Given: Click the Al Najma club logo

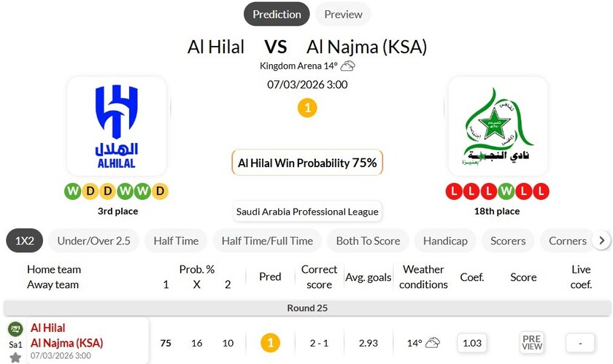Looking at the screenshot, I should click(x=498, y=126).
